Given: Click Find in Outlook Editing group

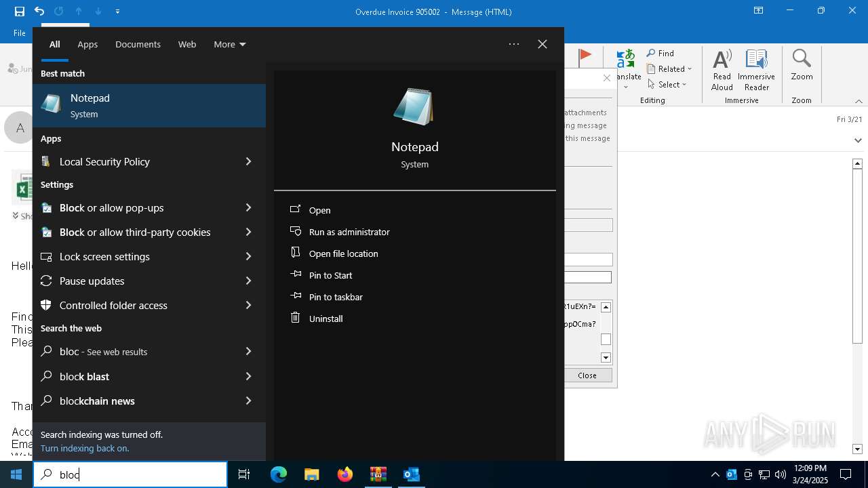Looking at the screenshot, I should click(x=660, y=54).
